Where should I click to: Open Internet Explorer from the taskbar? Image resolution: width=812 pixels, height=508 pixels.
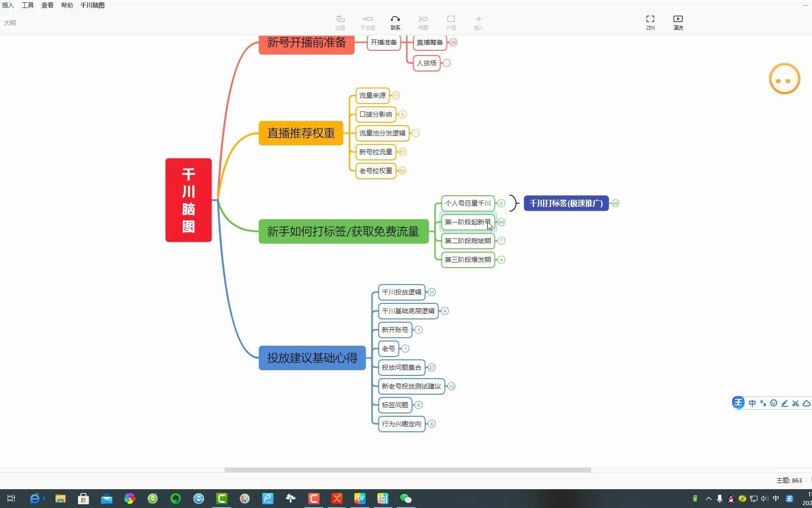tap(35, 499)
